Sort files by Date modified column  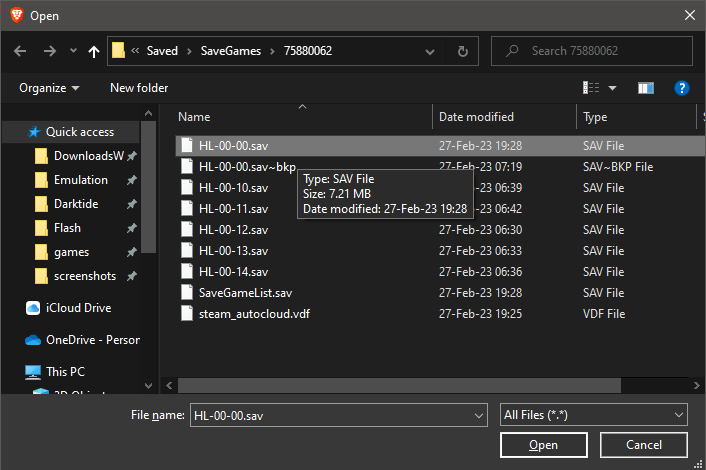[x=476, y=117]
